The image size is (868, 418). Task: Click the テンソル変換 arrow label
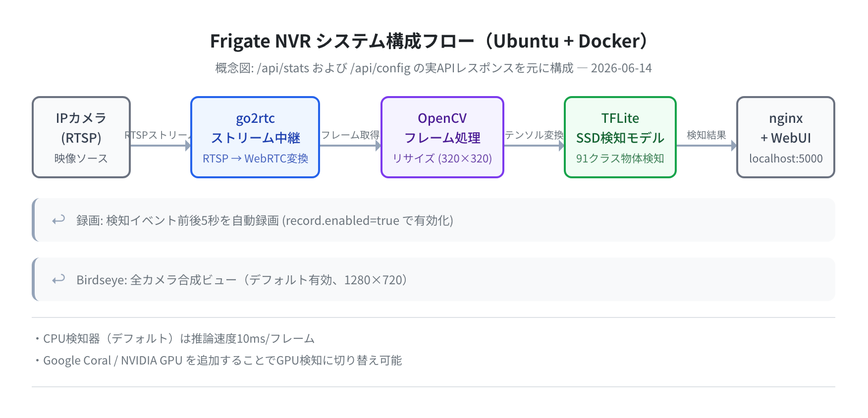point(534,135)
